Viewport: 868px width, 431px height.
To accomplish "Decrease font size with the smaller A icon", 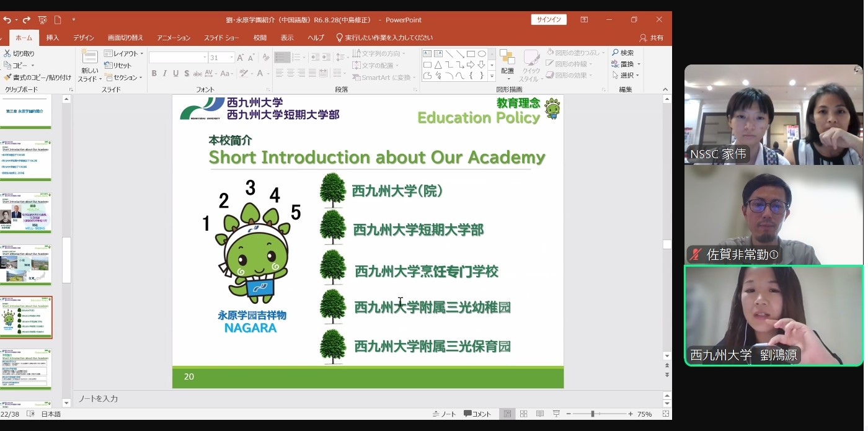I will coord(251,58).
